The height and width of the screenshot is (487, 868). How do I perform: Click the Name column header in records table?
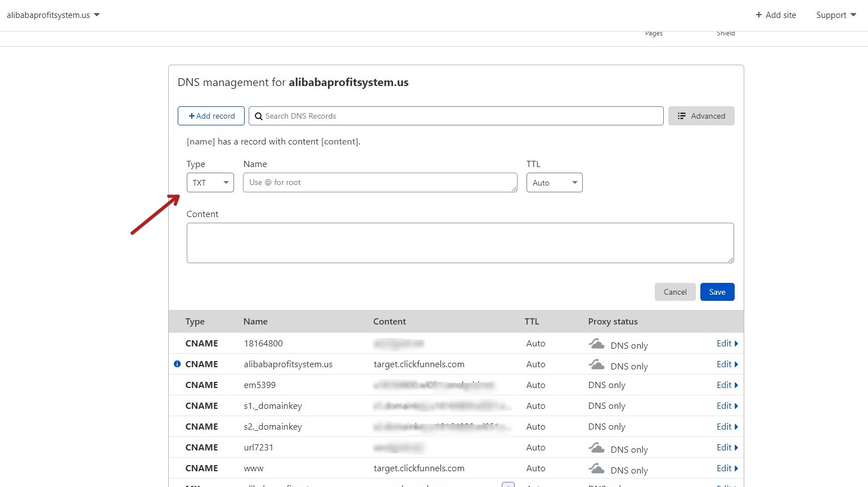click(255, 322)
